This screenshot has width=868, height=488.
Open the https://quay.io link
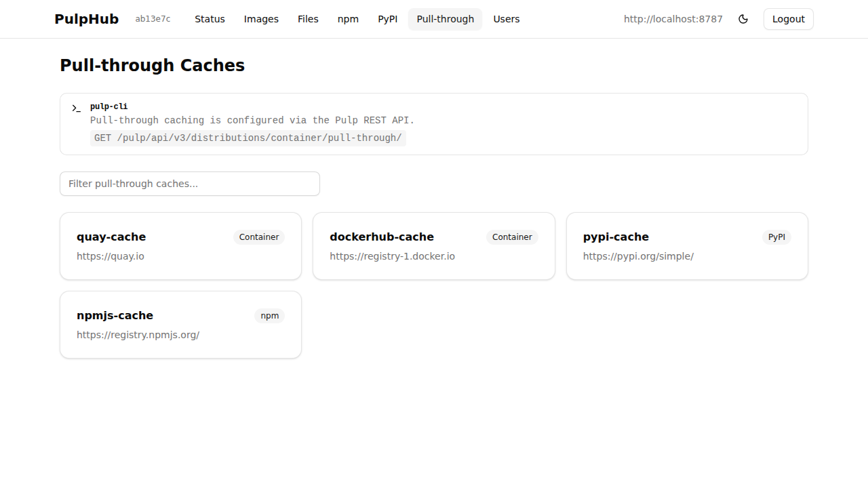click(x=110, y=256)
